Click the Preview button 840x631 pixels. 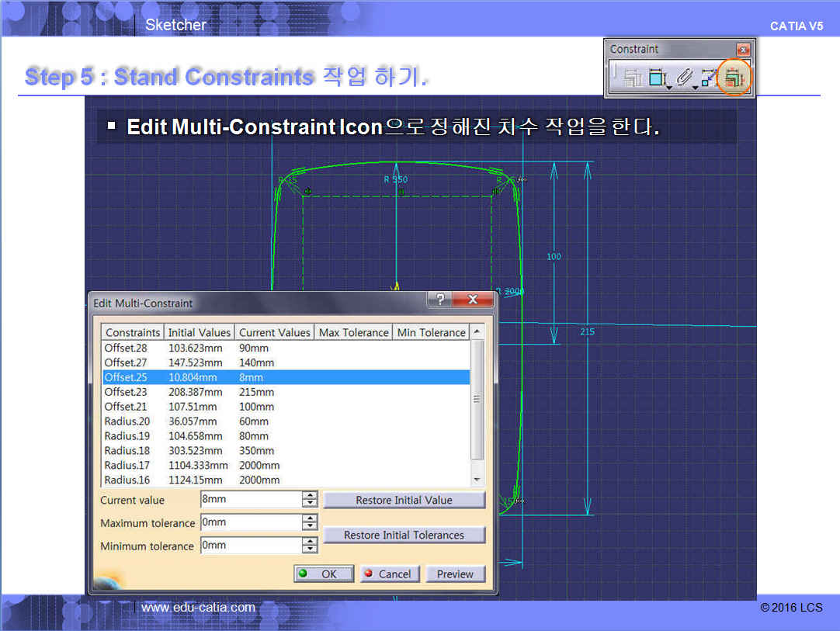pyautogui.click(x=455, y=574)
